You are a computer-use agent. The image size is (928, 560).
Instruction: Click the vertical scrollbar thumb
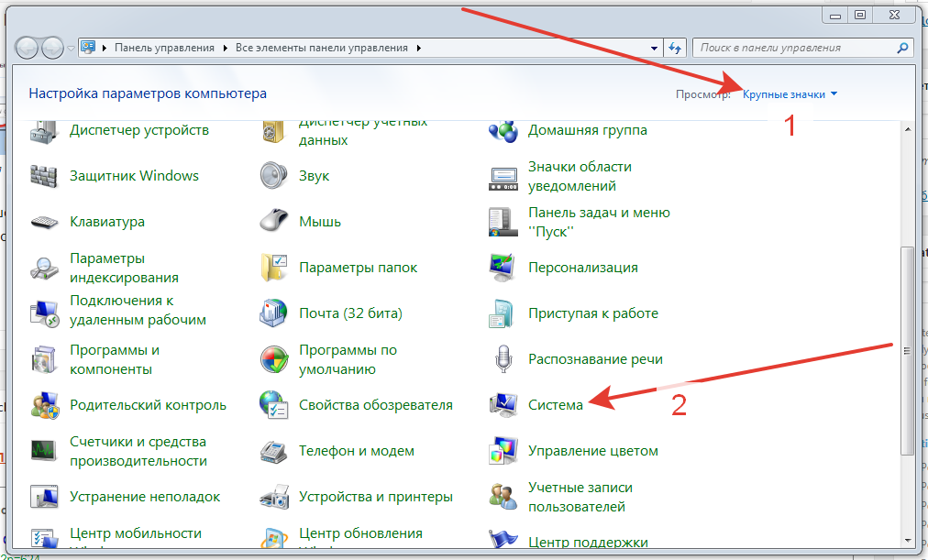(x=907, y=351)
